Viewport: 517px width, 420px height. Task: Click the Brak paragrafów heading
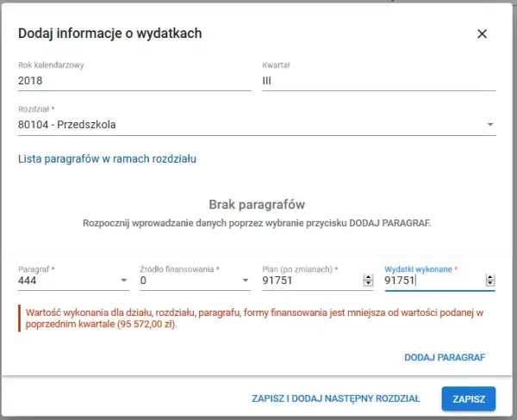[x=257, y=205]
